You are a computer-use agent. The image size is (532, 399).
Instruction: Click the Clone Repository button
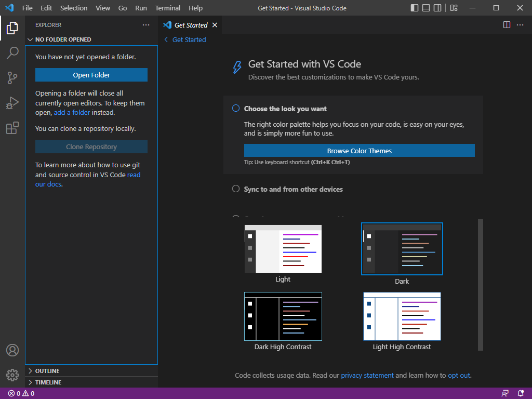pos(91,147)
